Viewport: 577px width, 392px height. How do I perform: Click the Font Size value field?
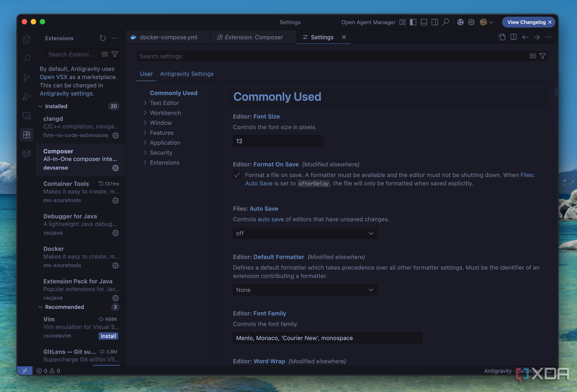(278, 141)
